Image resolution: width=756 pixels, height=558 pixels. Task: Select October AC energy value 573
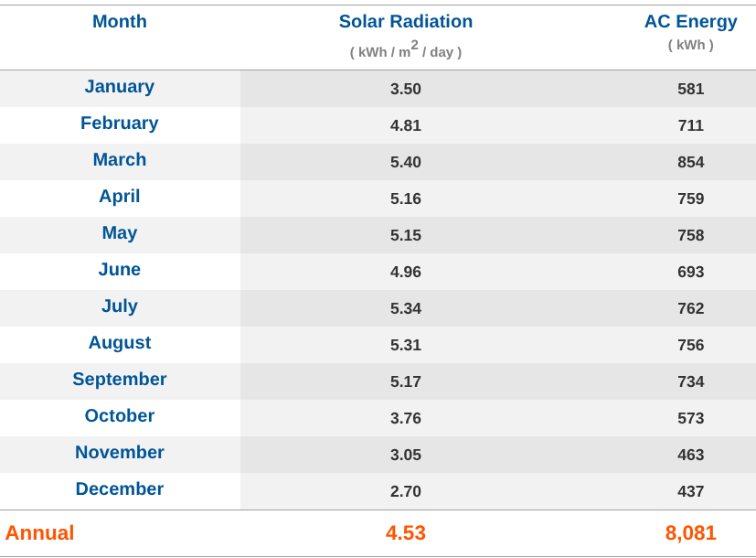coord(690,418)
